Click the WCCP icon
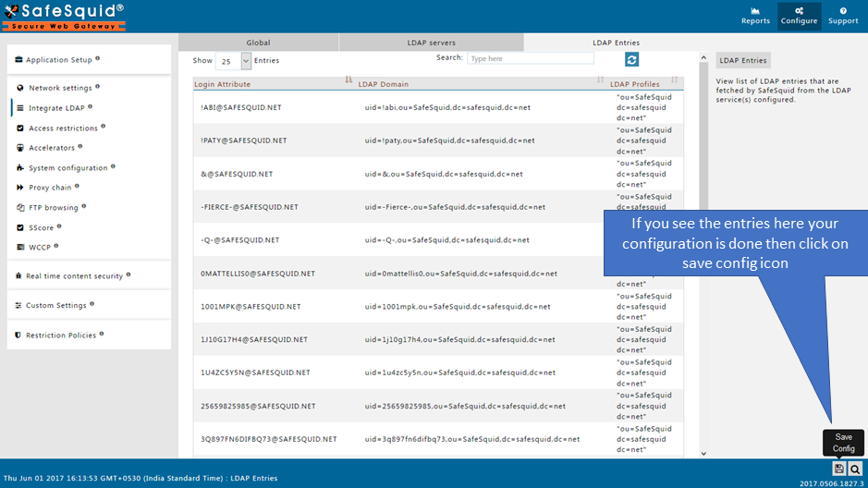868x488 pixels. pos(20,248)
